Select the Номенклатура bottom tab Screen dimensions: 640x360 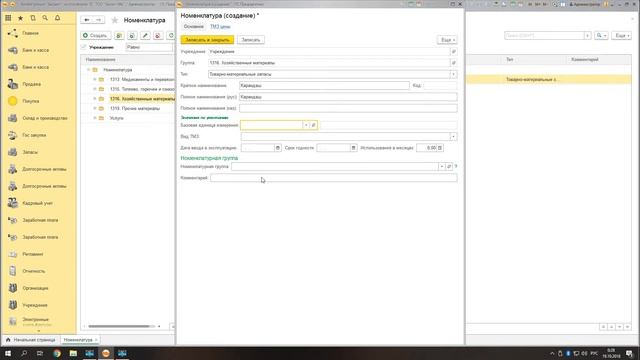pos(78,340)
